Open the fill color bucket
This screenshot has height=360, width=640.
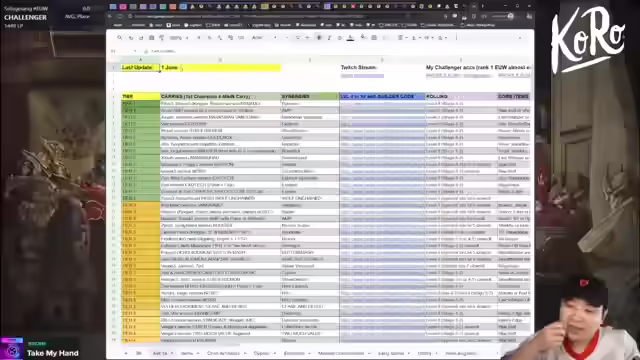[x=363, y=38]
